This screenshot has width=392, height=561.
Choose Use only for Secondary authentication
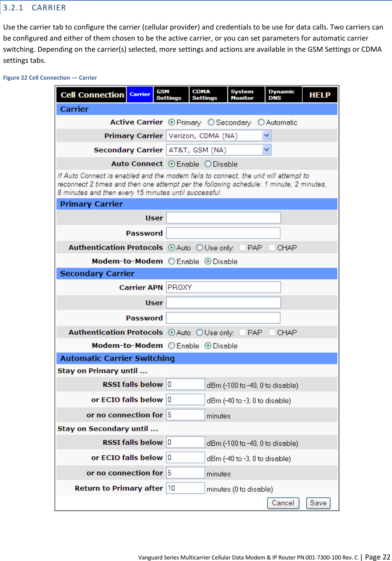(199, 332)
